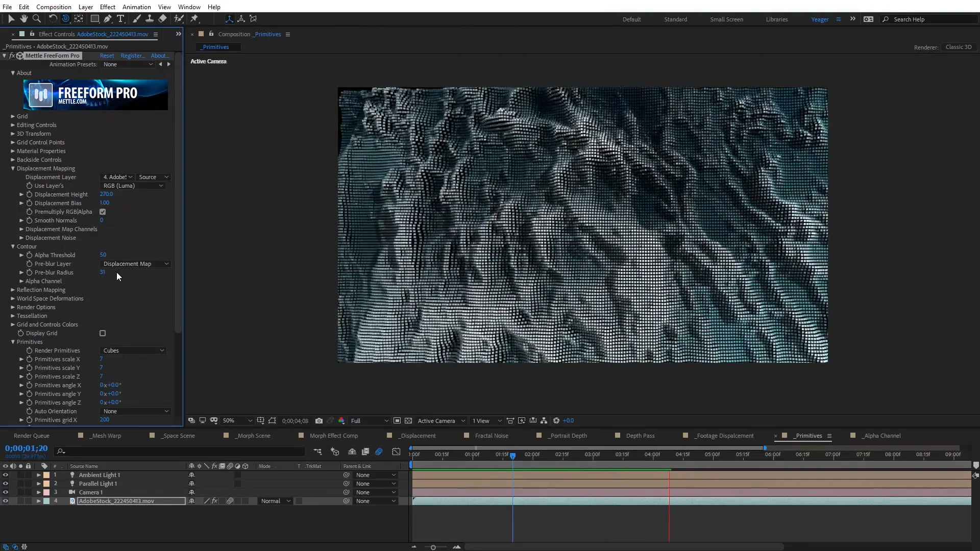980x551 pixels.
Task: Take a snapshot of the composition viewer
Action: (319, 420)
